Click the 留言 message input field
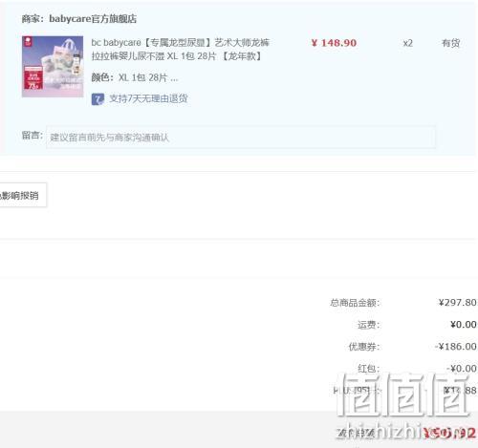The image size is (478, 448). coord(241,138)
